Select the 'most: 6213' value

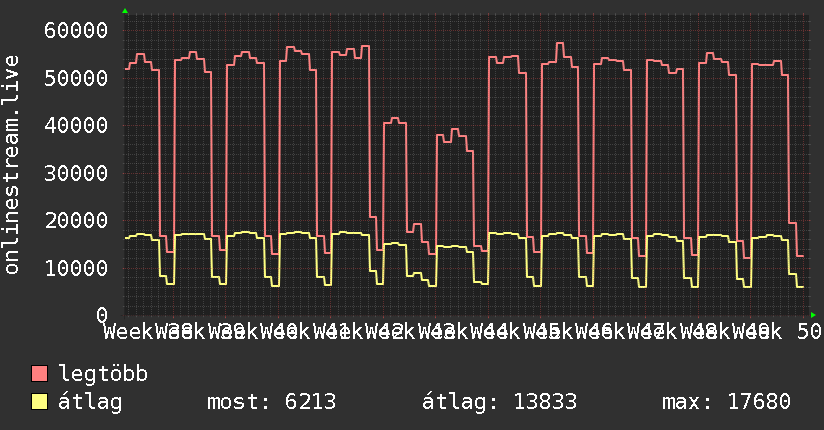point(271,402)
